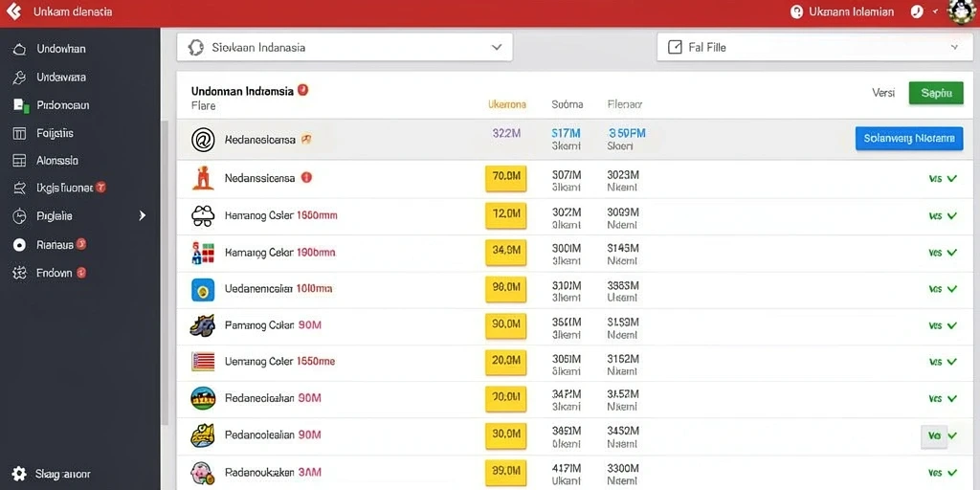This screenshot has height=490, width=980.
Task: Open the Siokaan Indanasia dropdown
Action: pos(345,47)
